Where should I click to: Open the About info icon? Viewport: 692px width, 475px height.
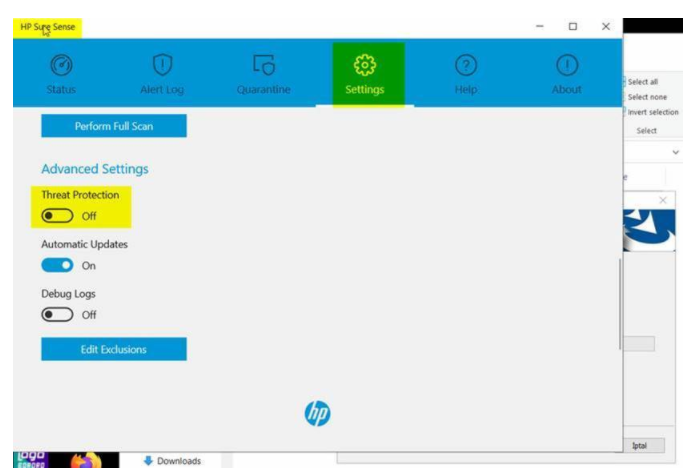tap(567, 65)
